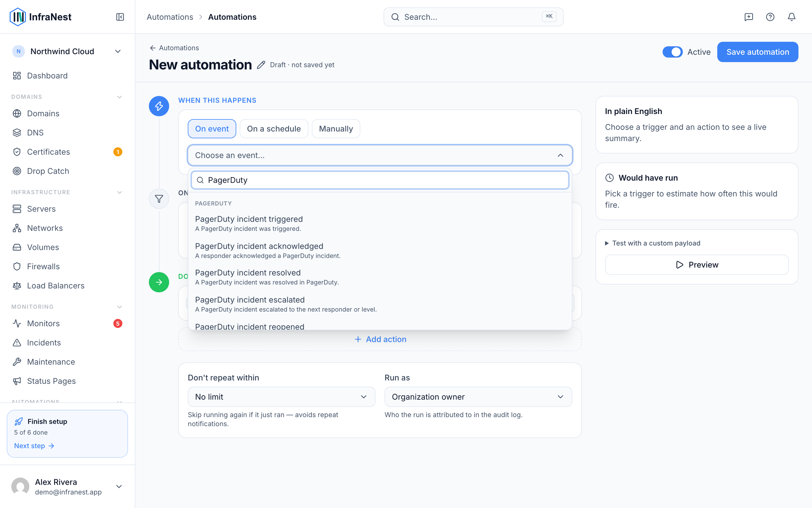Viewport: 812px width, 508px height.
Task: Select the On a schedule trigger
Action: click(x=274, y=129)
